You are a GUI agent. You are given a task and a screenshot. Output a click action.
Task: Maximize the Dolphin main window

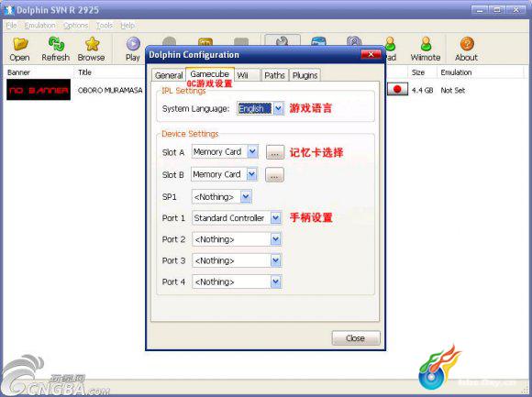pyautogui.click(x=497, y=10)
